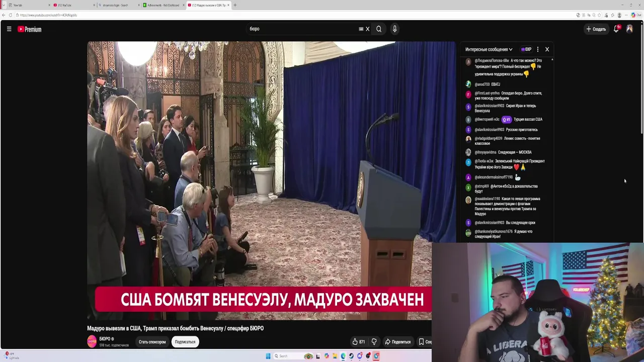Screen dimensions: 644x362
Task: Go back with browser back arrow
Action: [4, 15]
